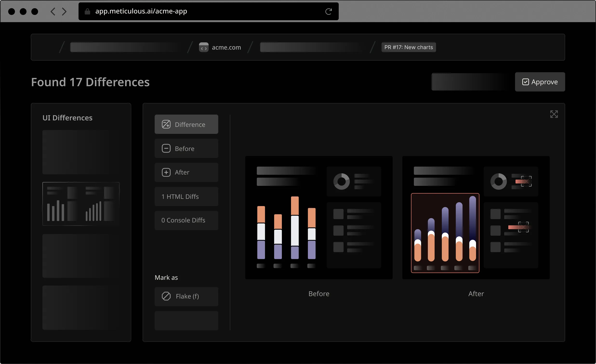
Task: Click the browser forward arrow
Action: (x=64, y=11)
